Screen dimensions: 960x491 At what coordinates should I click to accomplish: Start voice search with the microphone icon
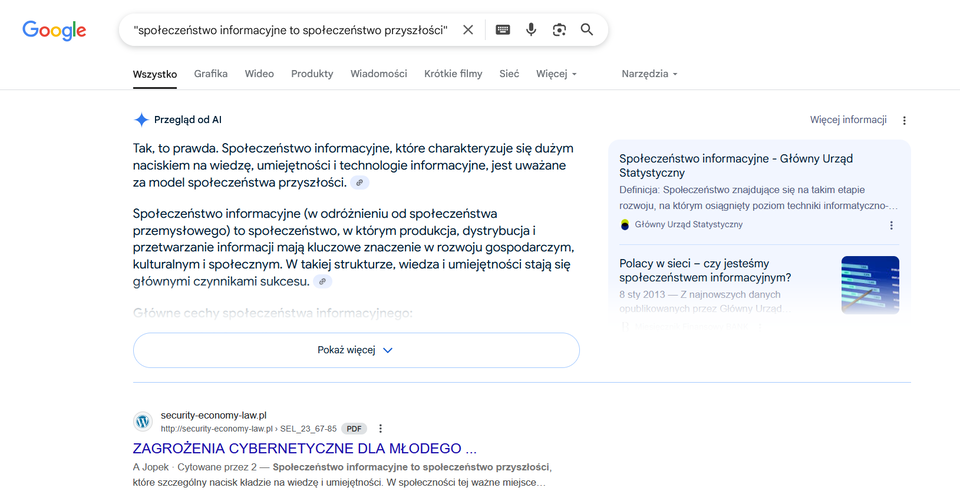pyautogui.click(x=531, y=30)
